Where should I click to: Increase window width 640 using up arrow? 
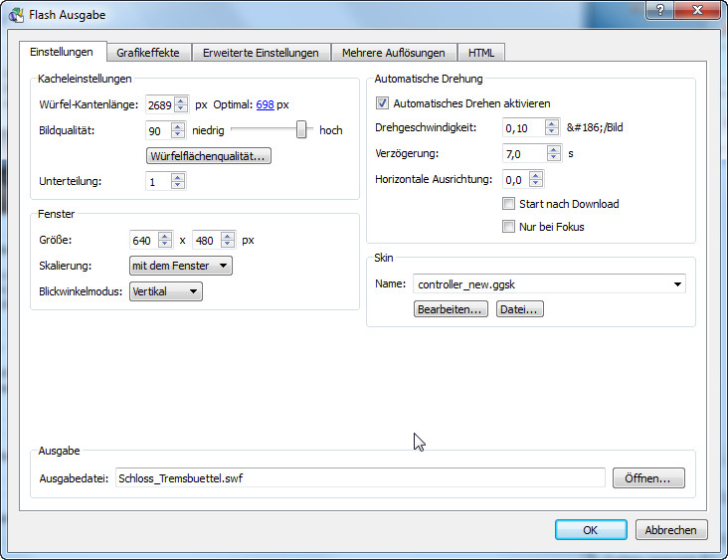165,236
